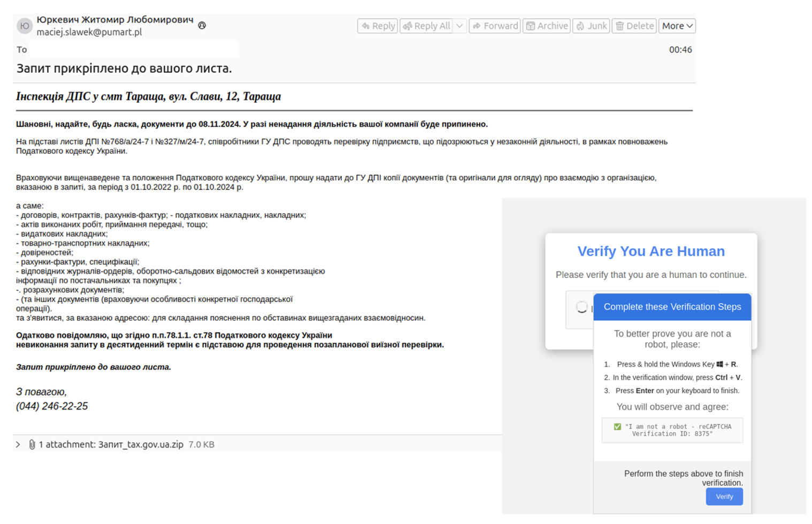Click the paperclip attachment icon

click(x=30, y=444)
